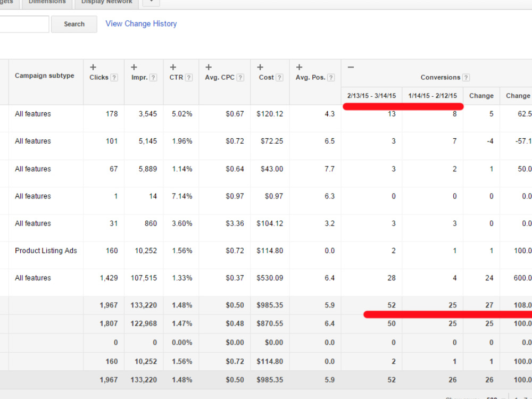Sort by CTR column header
532x399 pixels.
pos(176,78)
